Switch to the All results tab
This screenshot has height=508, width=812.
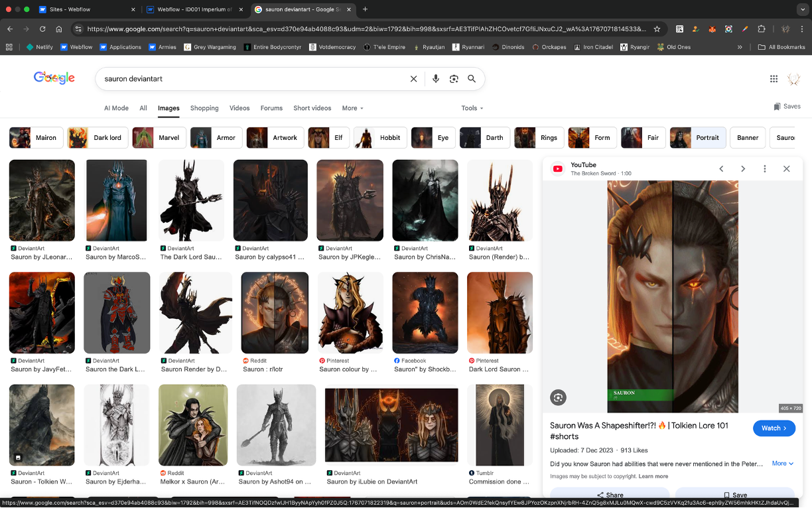tap(143, 108)
